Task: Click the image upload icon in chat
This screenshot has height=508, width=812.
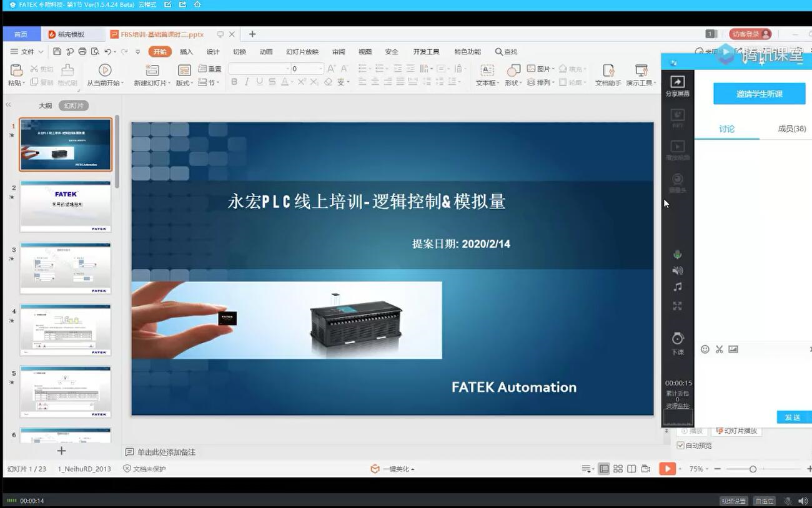Action: pyautogui.click(x=733, y=349)
